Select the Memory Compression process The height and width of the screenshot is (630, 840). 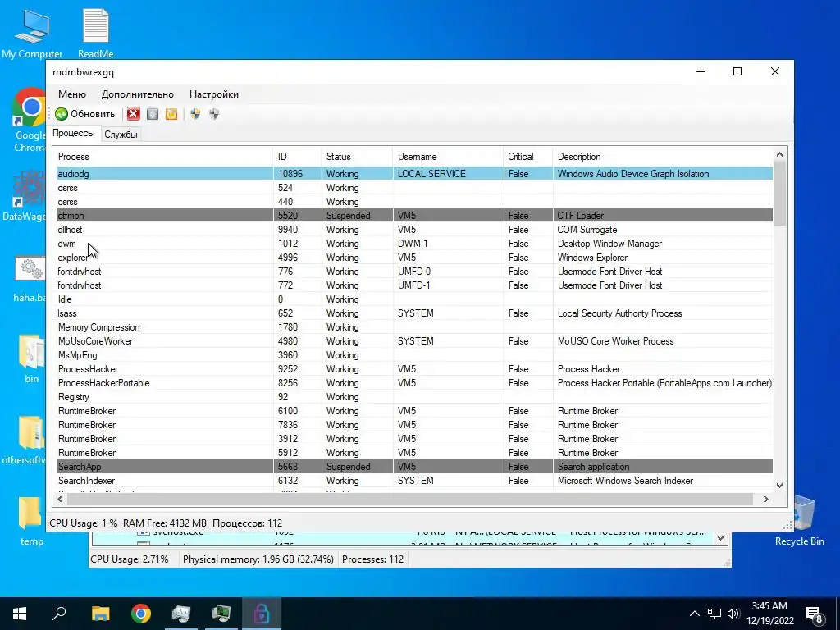tap(414, 326)
